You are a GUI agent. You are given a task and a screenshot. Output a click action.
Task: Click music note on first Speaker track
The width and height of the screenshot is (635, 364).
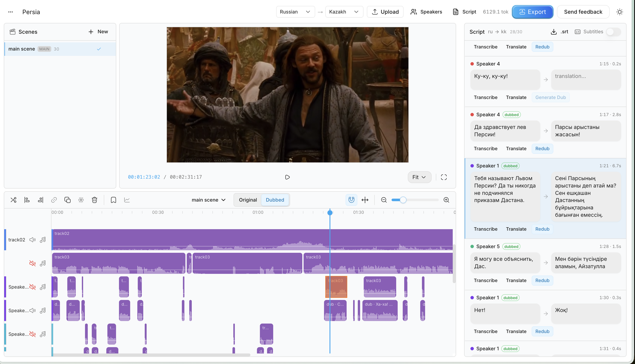click(43, 287)
